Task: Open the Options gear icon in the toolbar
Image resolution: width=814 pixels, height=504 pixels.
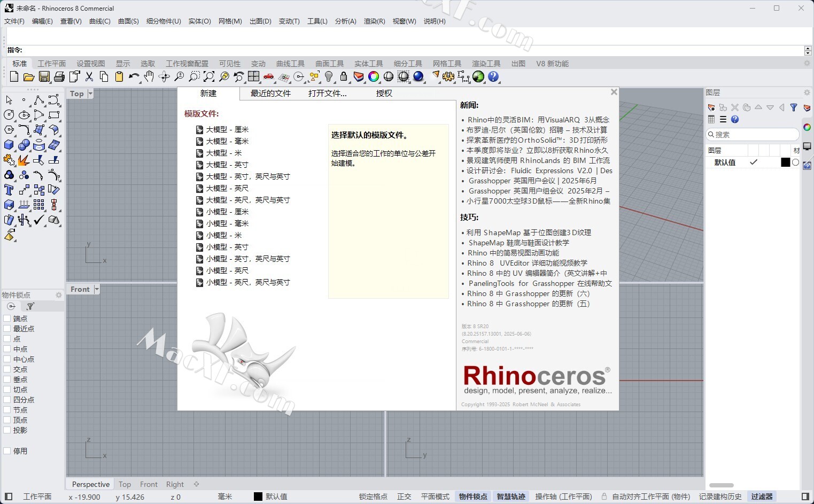Action: click(x=448, y=76)
